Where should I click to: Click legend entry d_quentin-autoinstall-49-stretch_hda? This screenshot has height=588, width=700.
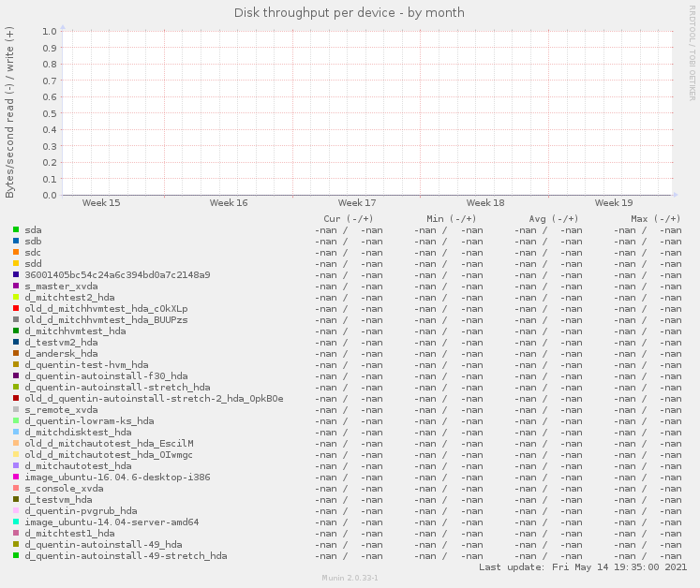126,556
